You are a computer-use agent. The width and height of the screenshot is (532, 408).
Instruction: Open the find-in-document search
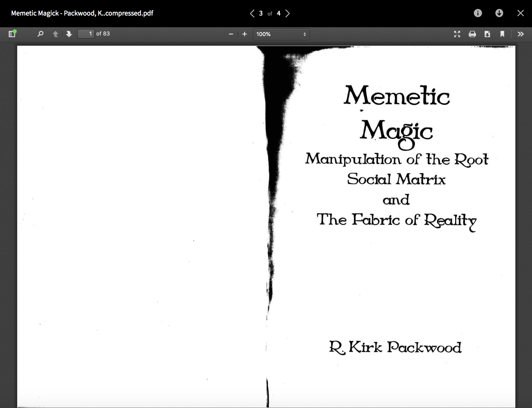point(40,34)
